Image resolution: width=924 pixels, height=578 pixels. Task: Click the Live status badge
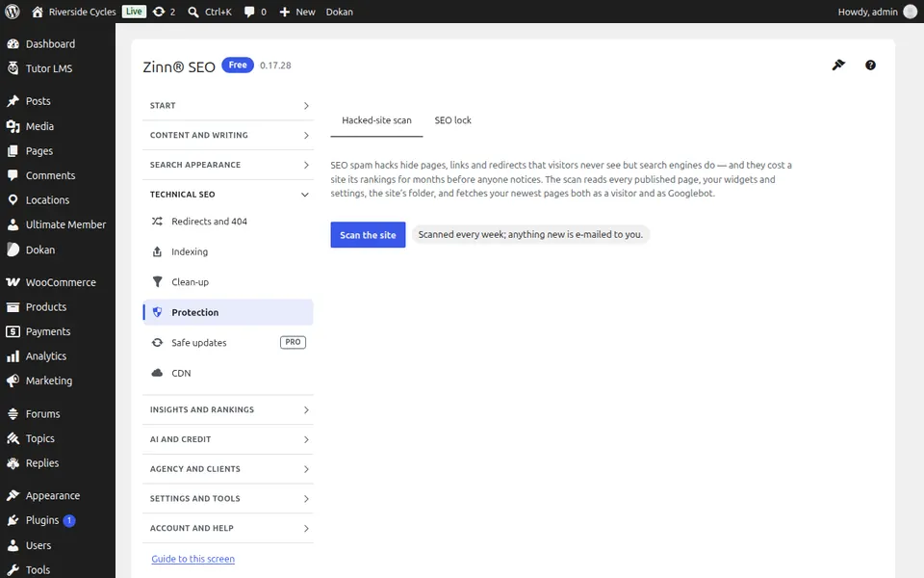coord(134,12)
